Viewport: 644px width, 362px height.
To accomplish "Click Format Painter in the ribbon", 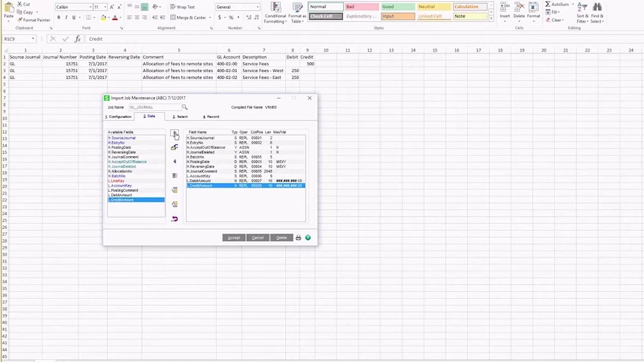I will point(34,20).
